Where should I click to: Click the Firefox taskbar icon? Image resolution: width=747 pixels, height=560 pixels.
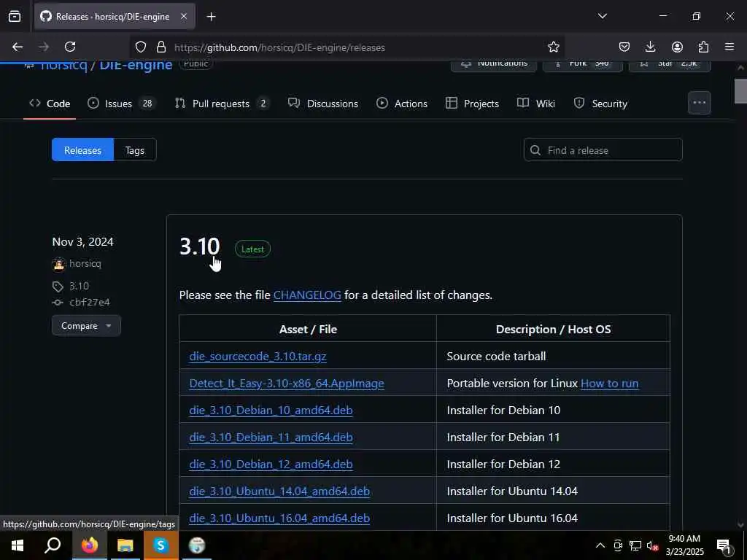point(90,545)
